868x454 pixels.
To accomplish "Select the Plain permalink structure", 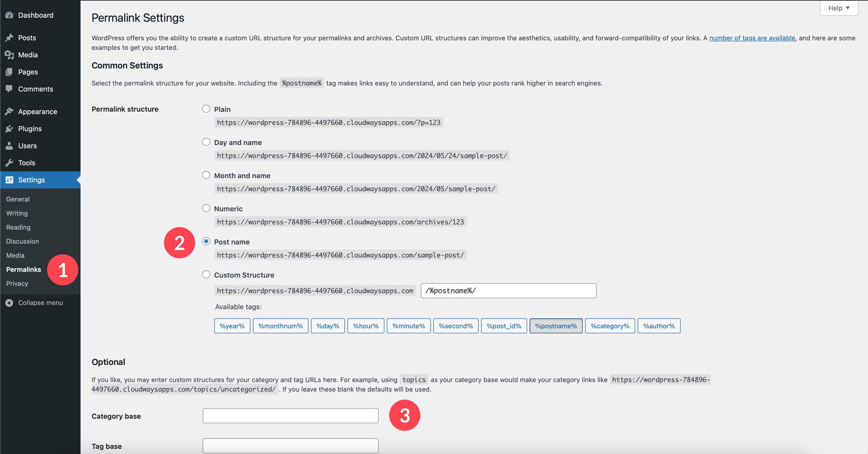I will click(x=206, y=108).
